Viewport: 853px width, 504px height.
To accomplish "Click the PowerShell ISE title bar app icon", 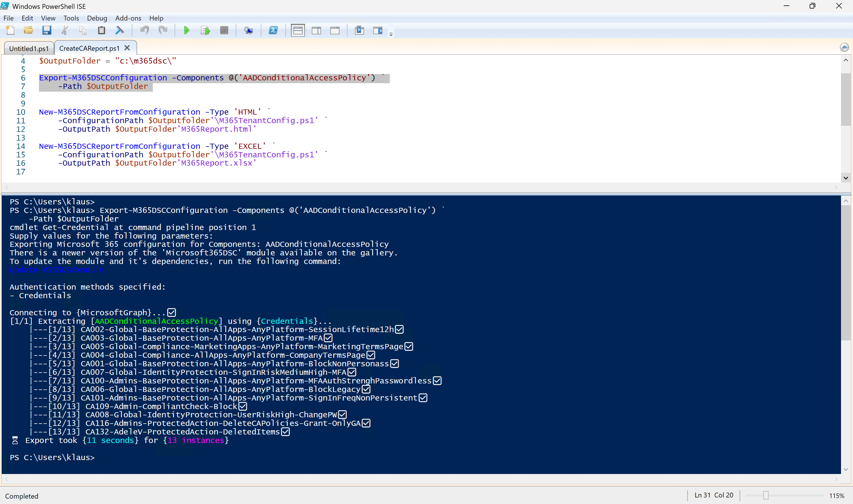I will coord(5,6).
